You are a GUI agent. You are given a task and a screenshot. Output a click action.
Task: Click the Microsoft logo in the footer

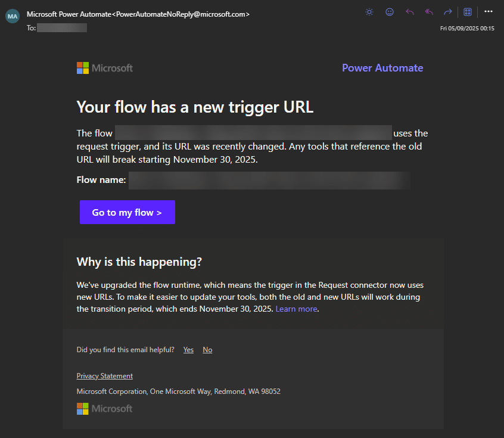[x=104, y=408]
